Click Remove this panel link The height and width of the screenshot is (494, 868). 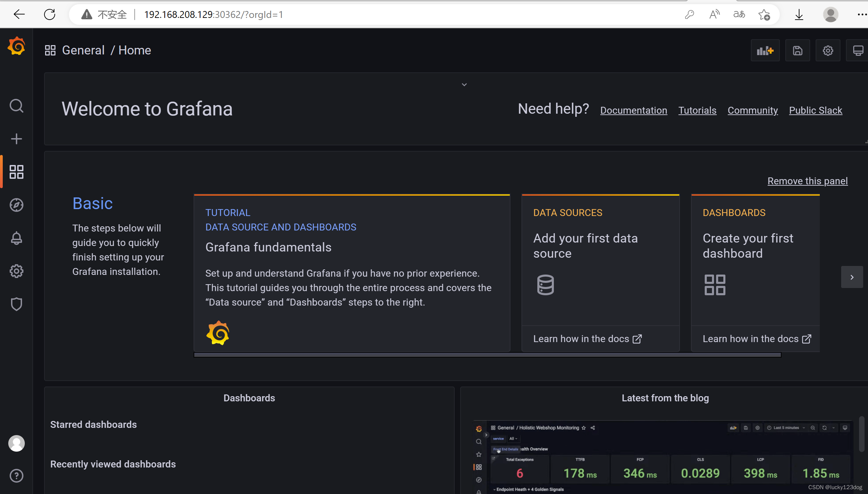point(807,181)
